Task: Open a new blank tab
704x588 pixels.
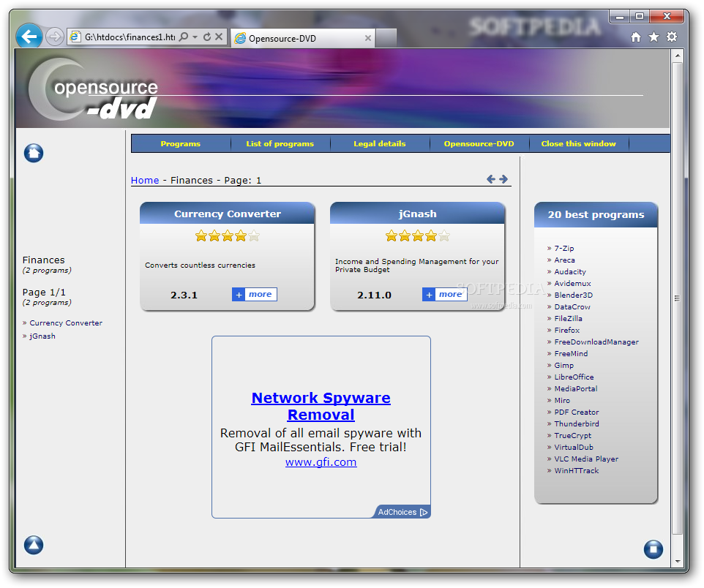Action: coord(386,38)
